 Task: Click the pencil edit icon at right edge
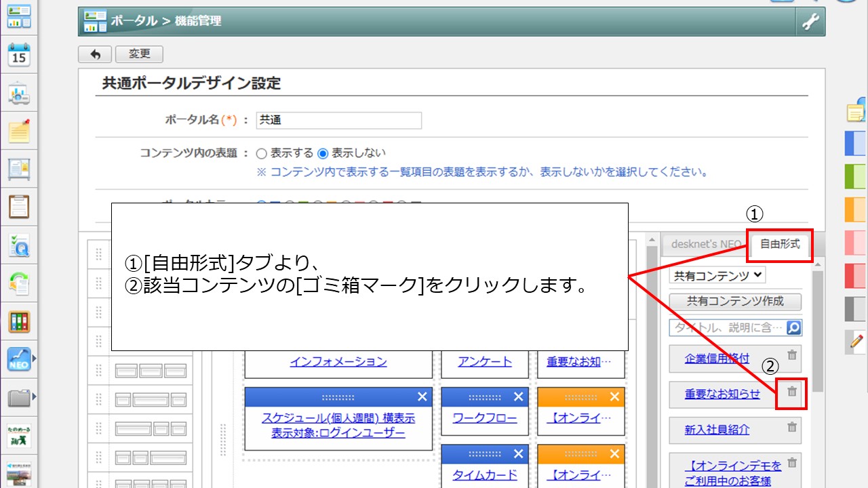[x=856, y=342]
